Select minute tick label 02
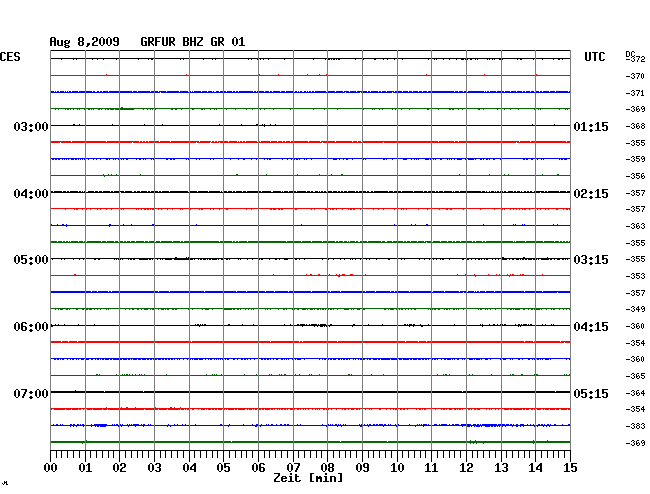The image size is (650, 494). [x=119, y=468]
